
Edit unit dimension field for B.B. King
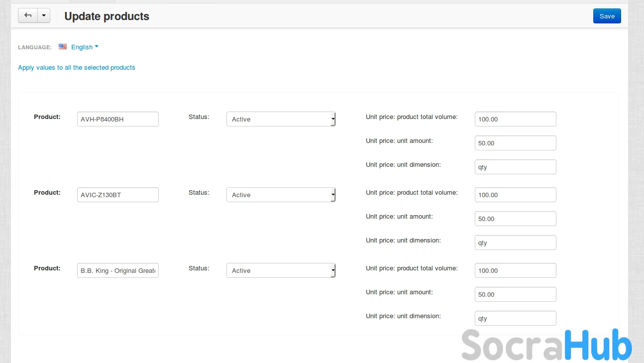tap(515, 318)
